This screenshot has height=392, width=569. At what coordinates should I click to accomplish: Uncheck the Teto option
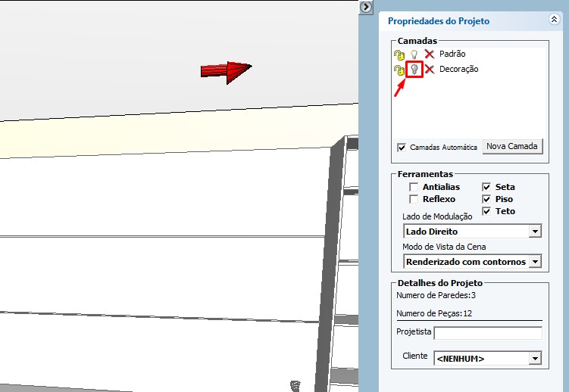pyautogui.click(x=486, y=211)
